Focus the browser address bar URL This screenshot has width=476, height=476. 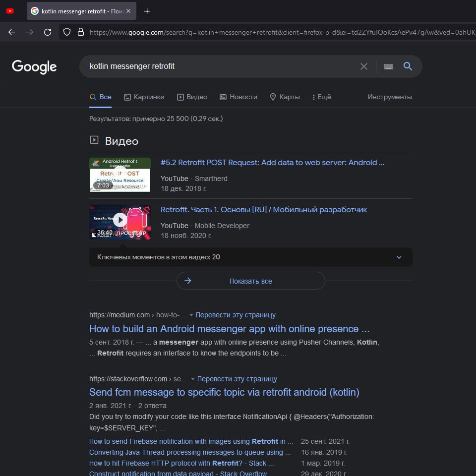coord(282,32)
